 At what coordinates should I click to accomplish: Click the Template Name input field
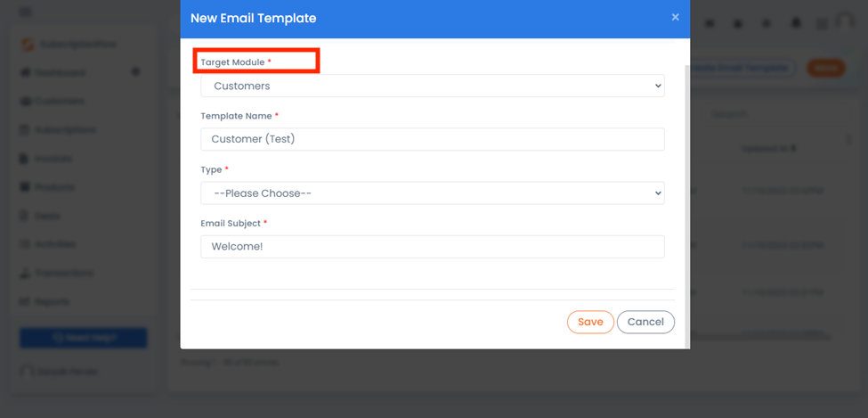(x=433, y=139)
